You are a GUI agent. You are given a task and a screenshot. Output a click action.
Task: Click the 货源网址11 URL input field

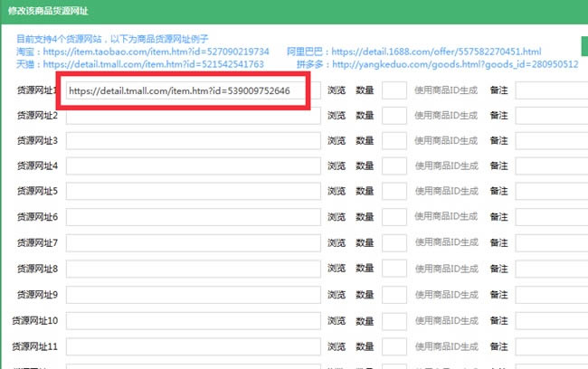191,346
